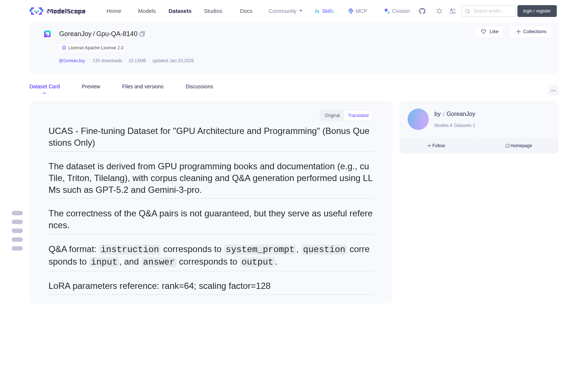Open the three-dot more options menu
The height and width of the screenshot is (368, 588).
(553, 90)
